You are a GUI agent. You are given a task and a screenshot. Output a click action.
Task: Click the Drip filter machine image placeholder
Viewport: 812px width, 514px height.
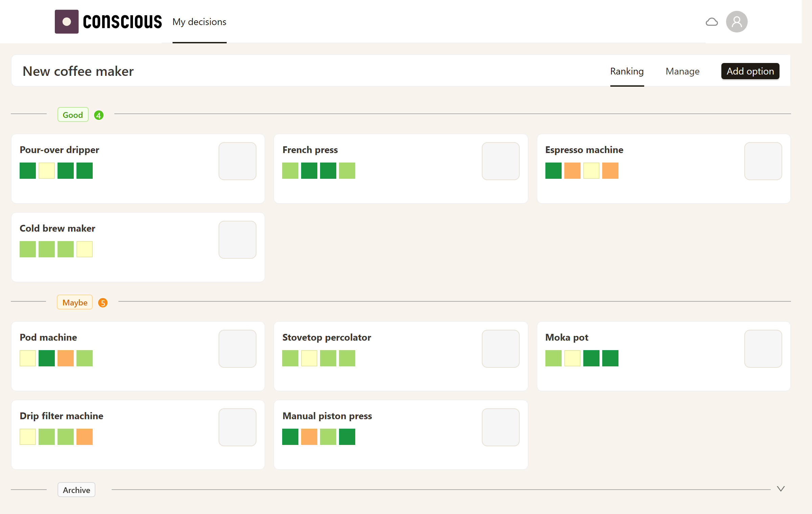(238, 427)
